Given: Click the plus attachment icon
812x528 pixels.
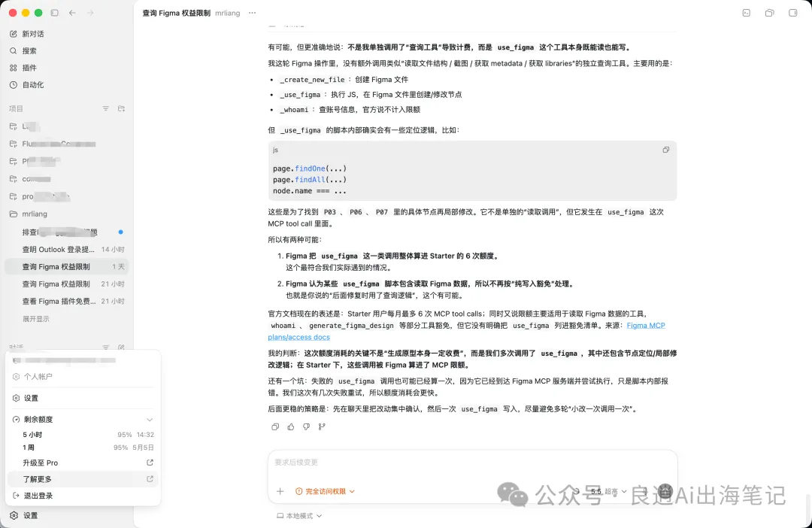Looking at the screenshot, I should pos(280,491).
